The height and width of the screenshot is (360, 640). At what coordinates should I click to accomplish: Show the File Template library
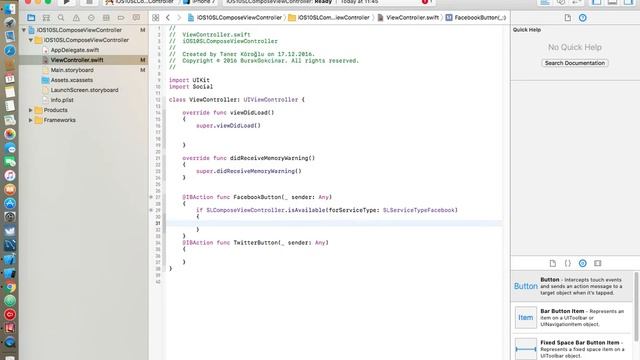pyautogui.click(x=553, y=263)
